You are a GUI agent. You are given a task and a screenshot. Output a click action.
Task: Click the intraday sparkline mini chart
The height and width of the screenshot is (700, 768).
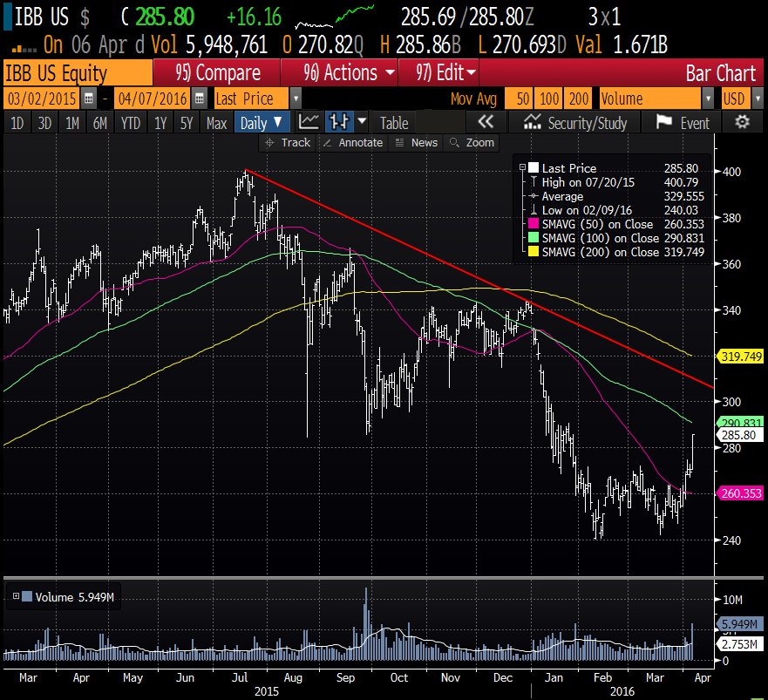coord(335,17)
